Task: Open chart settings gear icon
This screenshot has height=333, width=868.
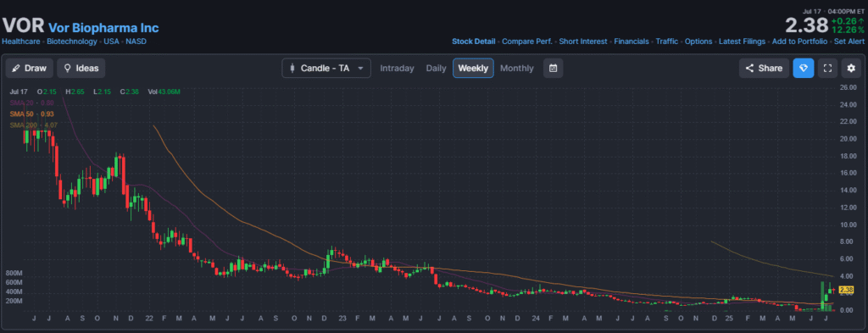Action: coord(851,68)
